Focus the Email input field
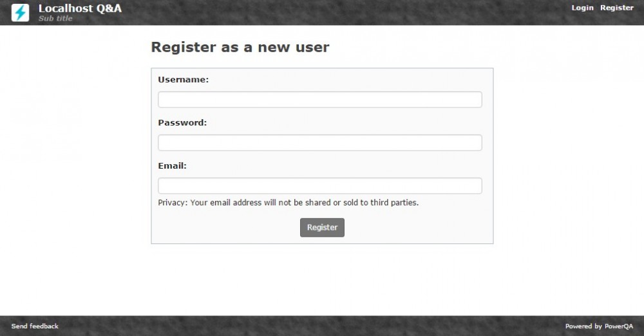Viewport: 644px width, 336px height. point(320,186)
